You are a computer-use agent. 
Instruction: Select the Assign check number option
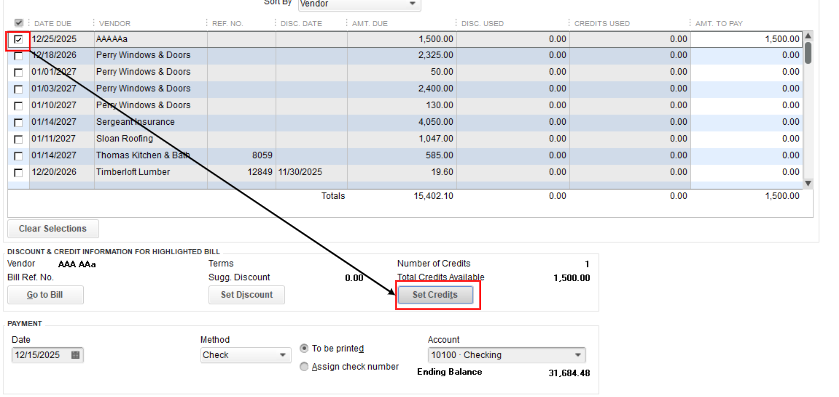(304, 367)
